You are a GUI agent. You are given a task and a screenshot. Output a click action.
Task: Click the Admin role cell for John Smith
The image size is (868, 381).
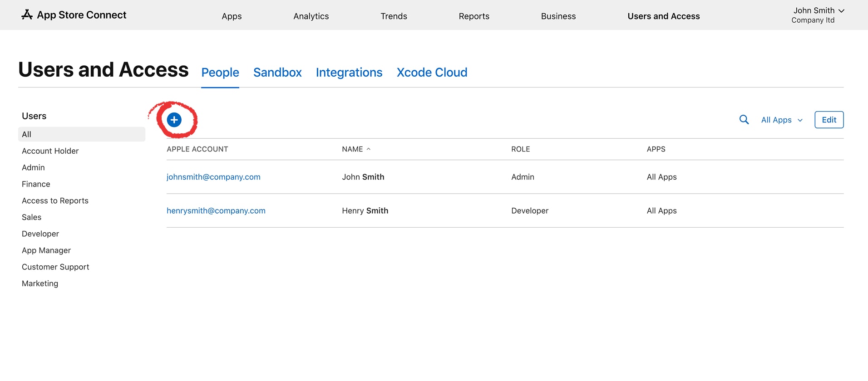pyautogui.click(x=523, y=177)
